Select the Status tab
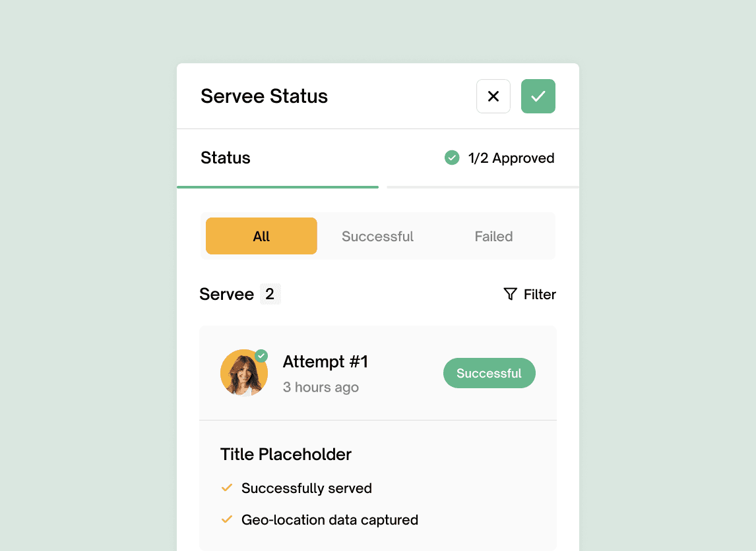The image size is (756, 551). [x=225, y=158]
